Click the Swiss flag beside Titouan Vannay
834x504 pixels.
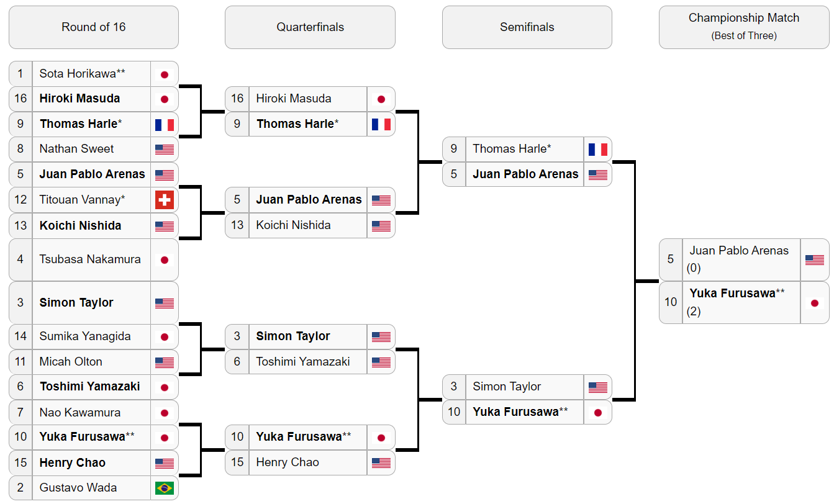[x=165, y=200]
